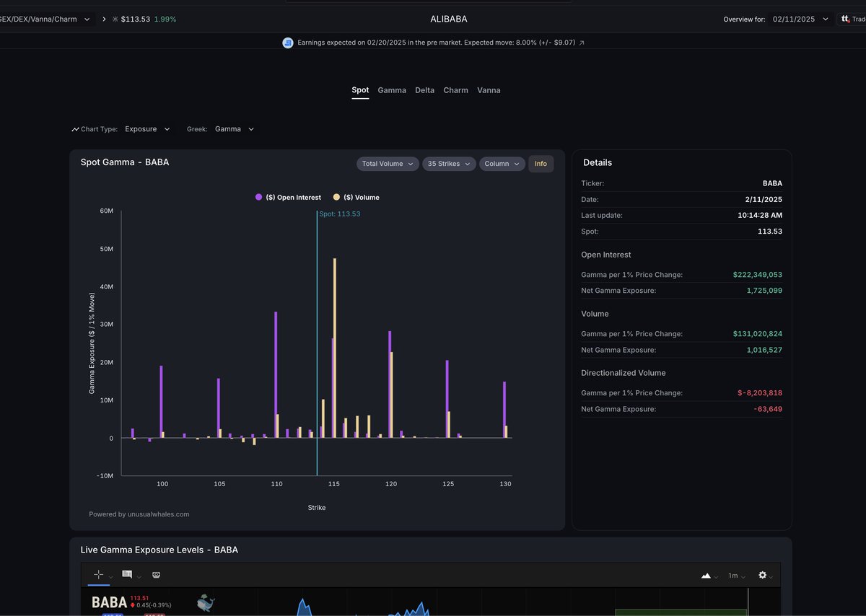Click the directionalized net gamma -63,649
The height and width of the screenshot is (616, 866).
(x=767, y=409)
